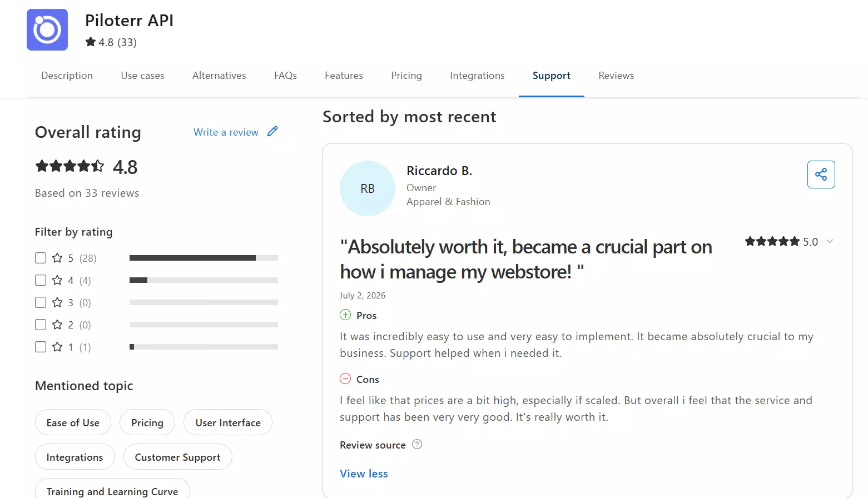Click the share icon on Riccardo's review

[821, 175]
